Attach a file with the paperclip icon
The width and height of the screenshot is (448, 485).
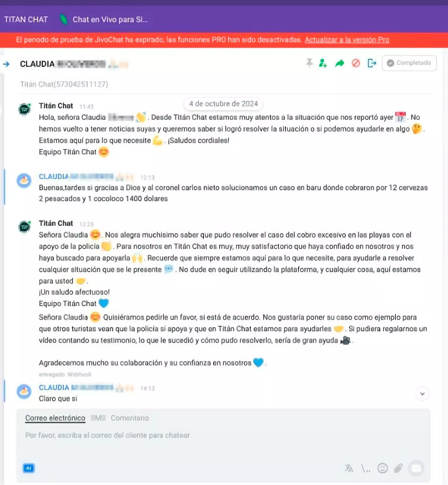[398, 468]
